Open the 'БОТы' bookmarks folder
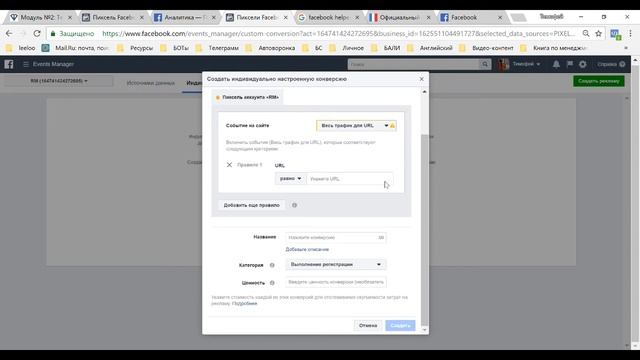The height and width of the screenshot is (360, 640). tap(175, 48)
